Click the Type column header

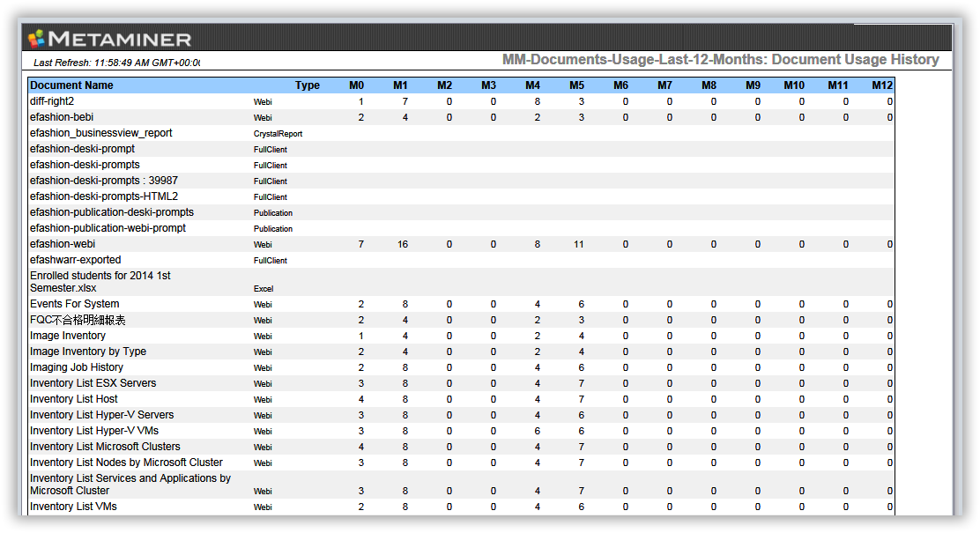point(308,85)
